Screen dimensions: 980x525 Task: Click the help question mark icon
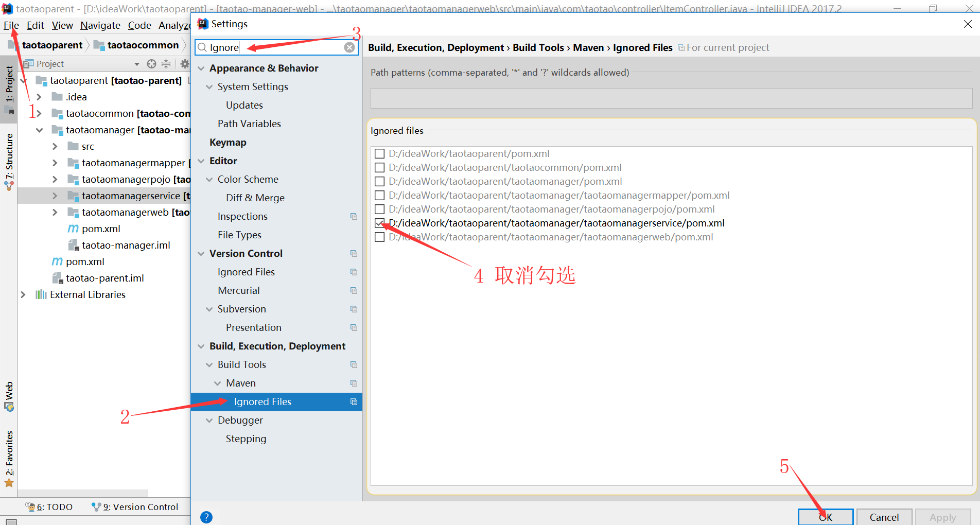(x=206, y=517)
